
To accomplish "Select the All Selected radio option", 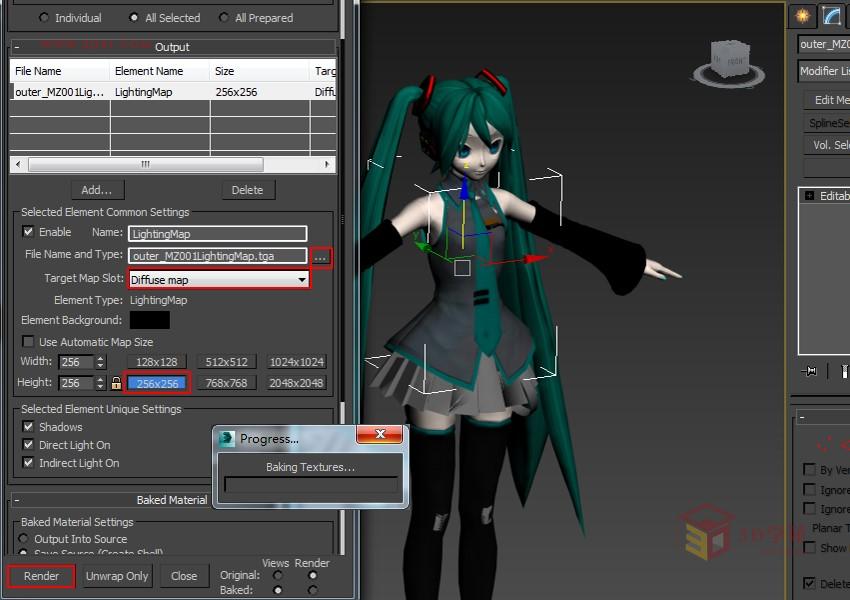I will coord(134,18).
